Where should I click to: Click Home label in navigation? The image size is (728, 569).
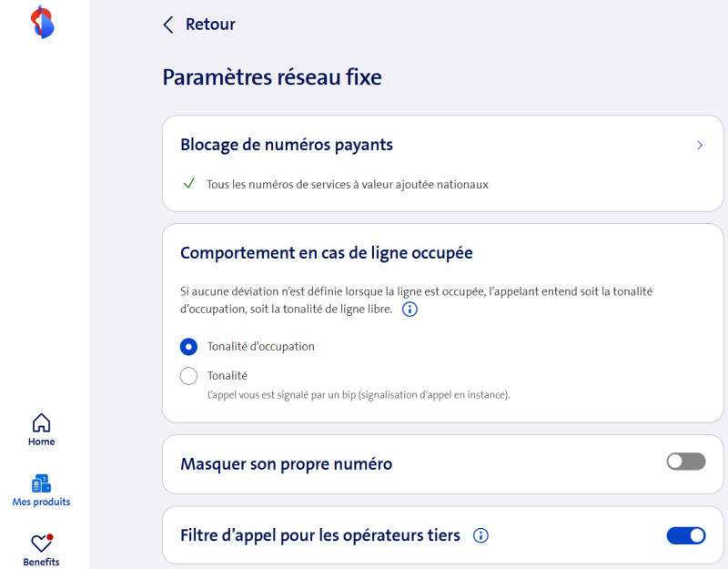tap(41, 442)
